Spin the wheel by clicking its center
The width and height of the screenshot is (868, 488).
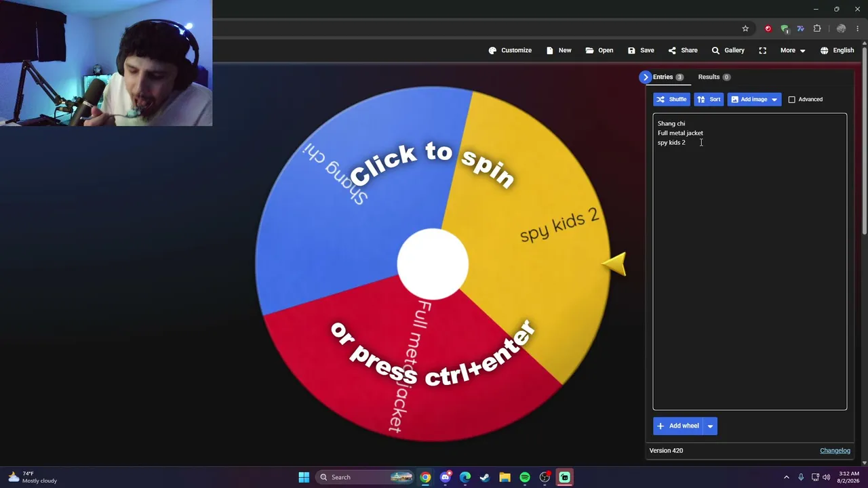[433, 264]
